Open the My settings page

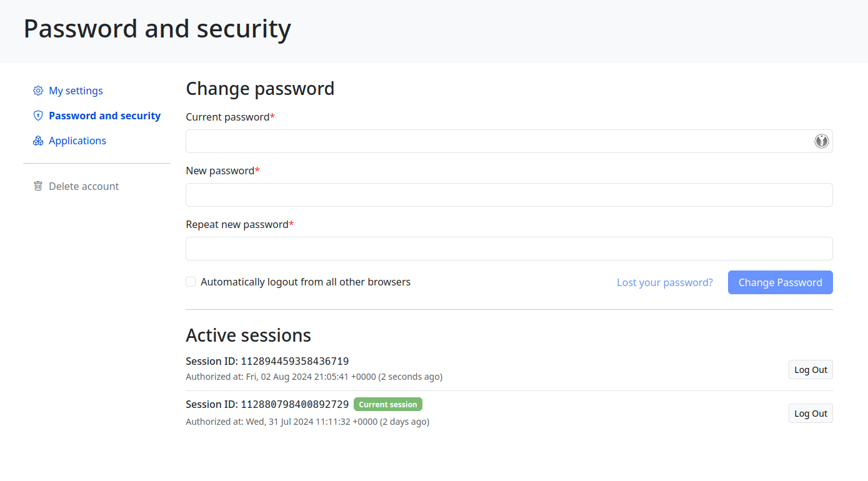(76, 91)
